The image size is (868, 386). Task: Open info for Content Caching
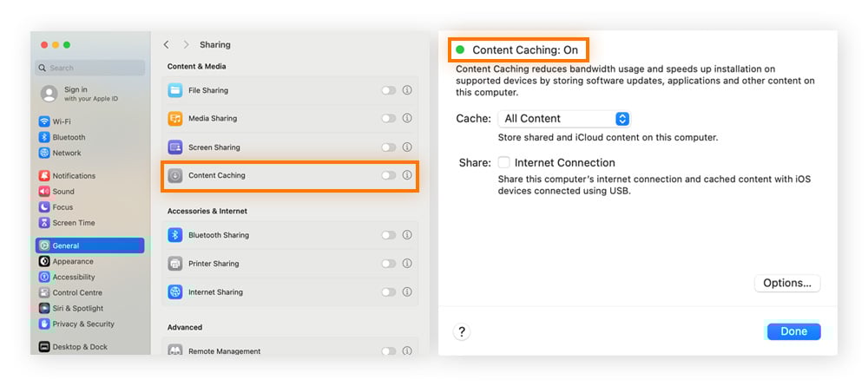(407, 175)
